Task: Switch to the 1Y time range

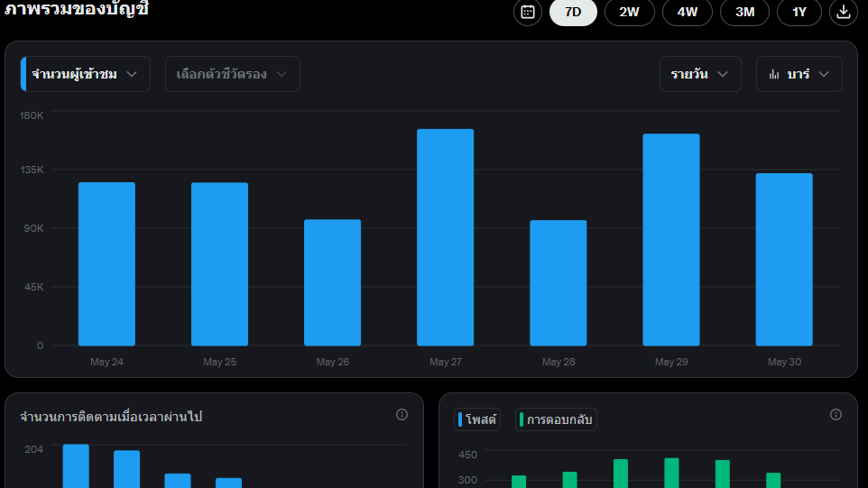Action: (799, 12)
